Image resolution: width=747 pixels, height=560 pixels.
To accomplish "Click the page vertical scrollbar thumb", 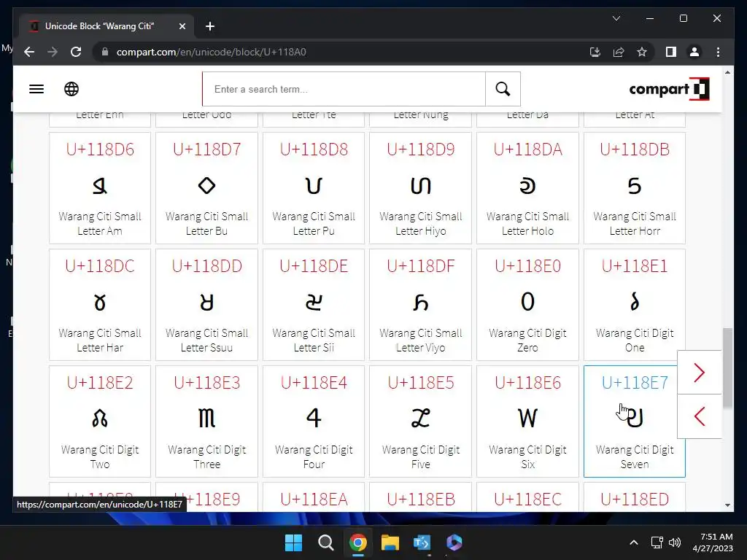I will (x=727, y=367).
